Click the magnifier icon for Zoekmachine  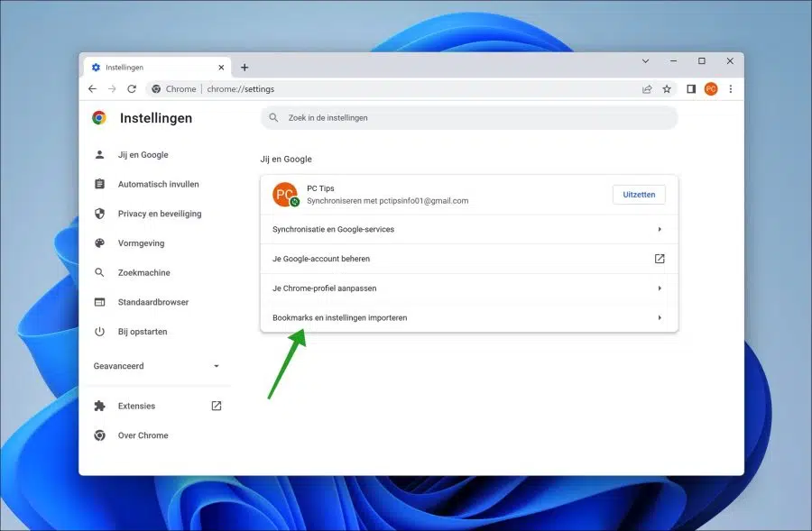click(99, 273)
